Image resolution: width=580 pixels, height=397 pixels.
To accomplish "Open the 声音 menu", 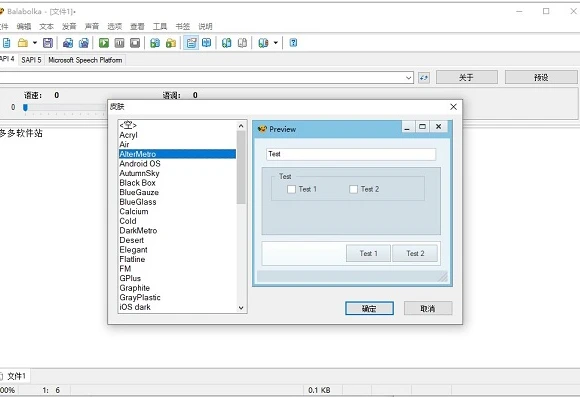I will tap(92, 26).
